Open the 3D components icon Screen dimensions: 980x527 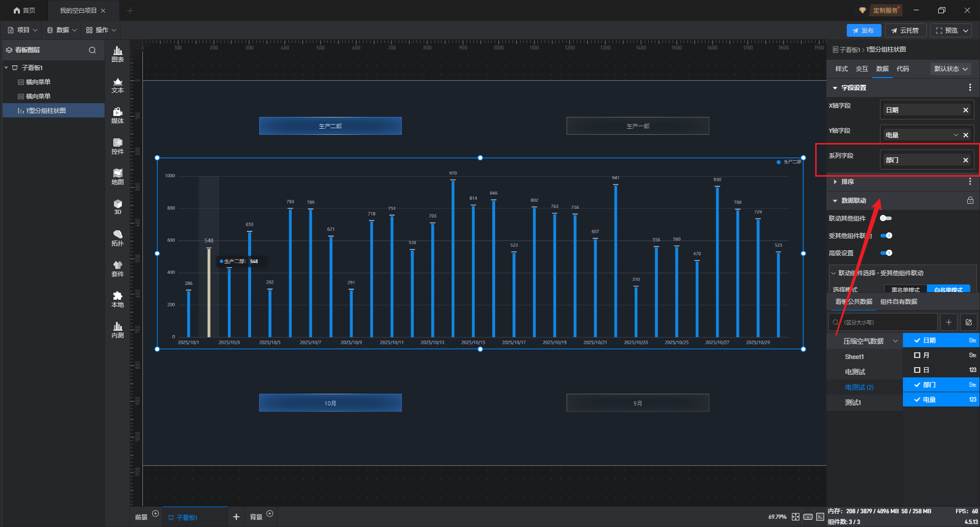click(117, 207)
